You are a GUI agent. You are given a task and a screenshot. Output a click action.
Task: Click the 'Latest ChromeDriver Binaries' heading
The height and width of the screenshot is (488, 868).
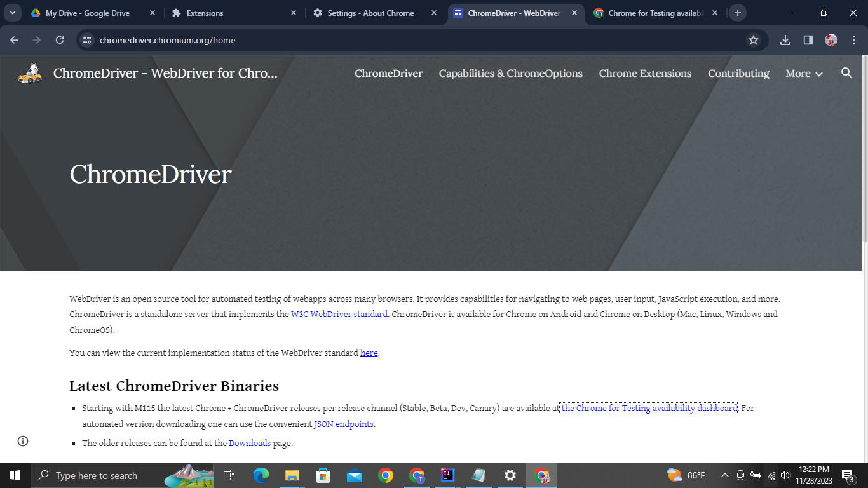point(174,386)
